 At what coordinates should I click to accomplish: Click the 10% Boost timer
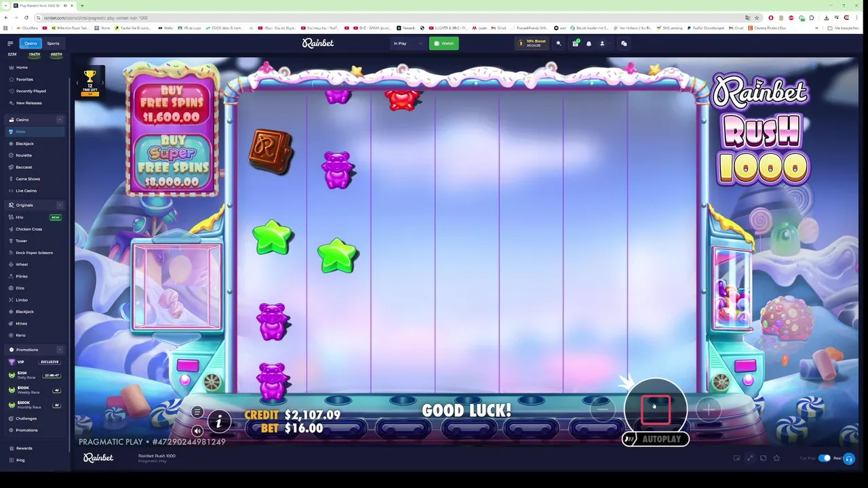click(x=532, y=43)
